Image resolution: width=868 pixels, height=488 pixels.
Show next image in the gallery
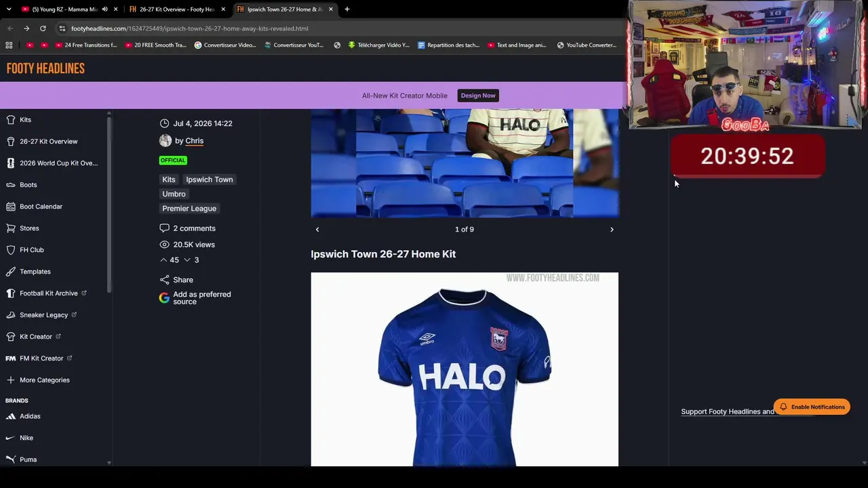click(x=612, y=230)
